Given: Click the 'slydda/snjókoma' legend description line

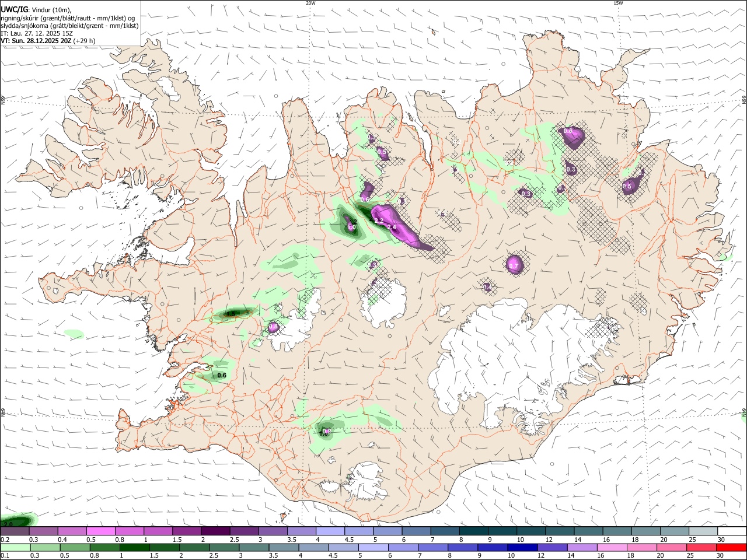Looking at the screenshot, I should [x=69, y=26].
